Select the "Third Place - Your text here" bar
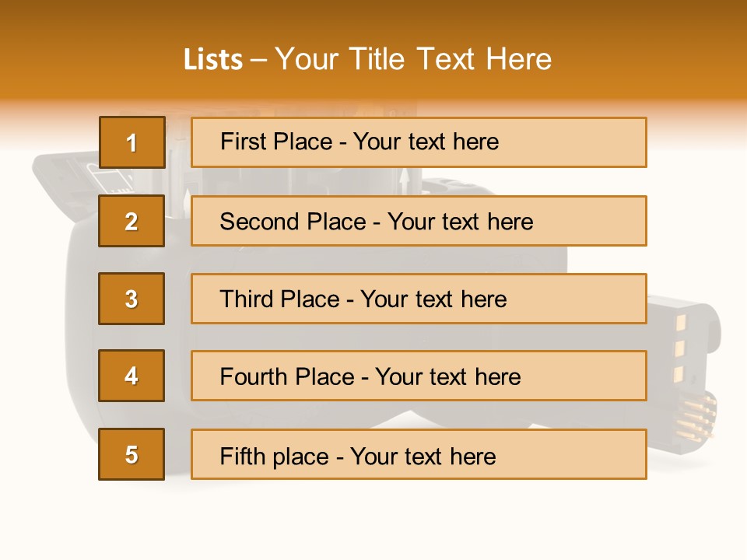This screenshot has height=560, width=747. (419, 299)
